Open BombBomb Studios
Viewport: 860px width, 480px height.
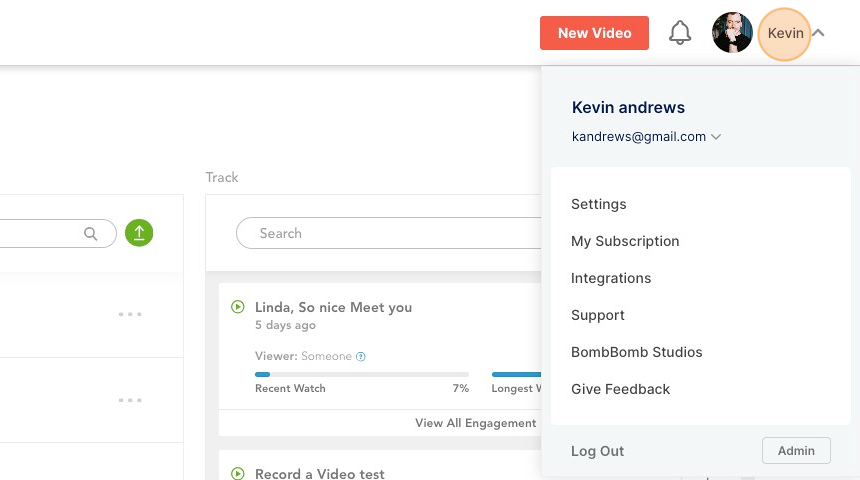(636, 352)
